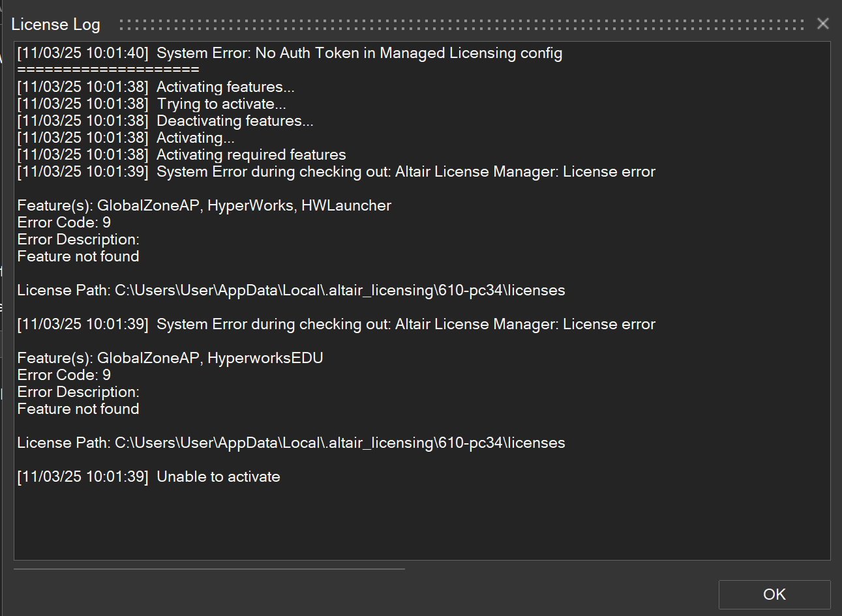Confirm the License Log with OK
The image size is (842, 616).
click(x=774, y=594)
